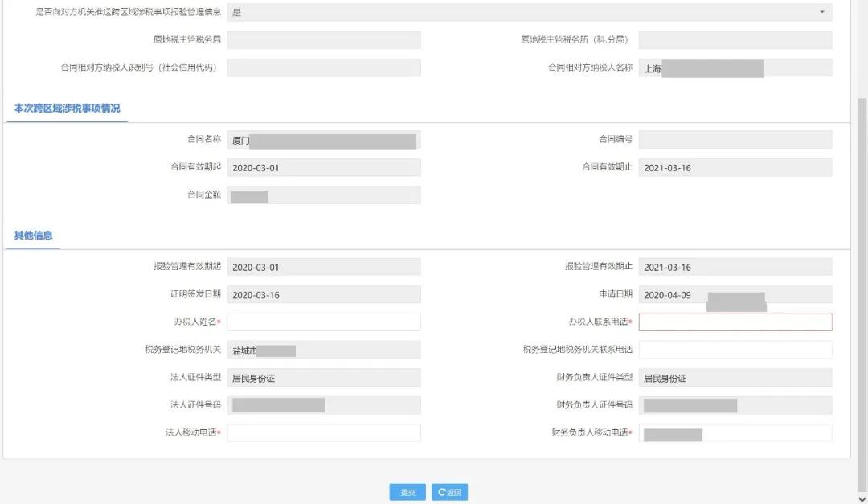The image size is (868, 504).
Task: Click the circular refresh icon on the 返回 button
Action: (441, 492)
